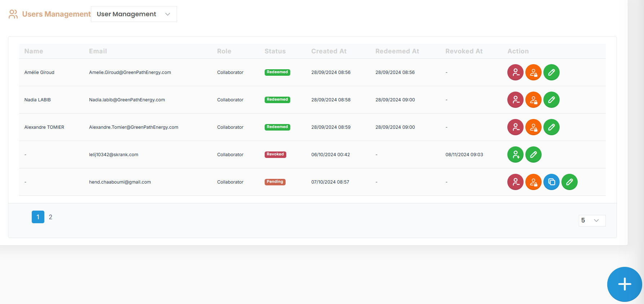Viewport: 644px width, 304px height.
Task: Click the Created At column header
Action: pos(328,51)
